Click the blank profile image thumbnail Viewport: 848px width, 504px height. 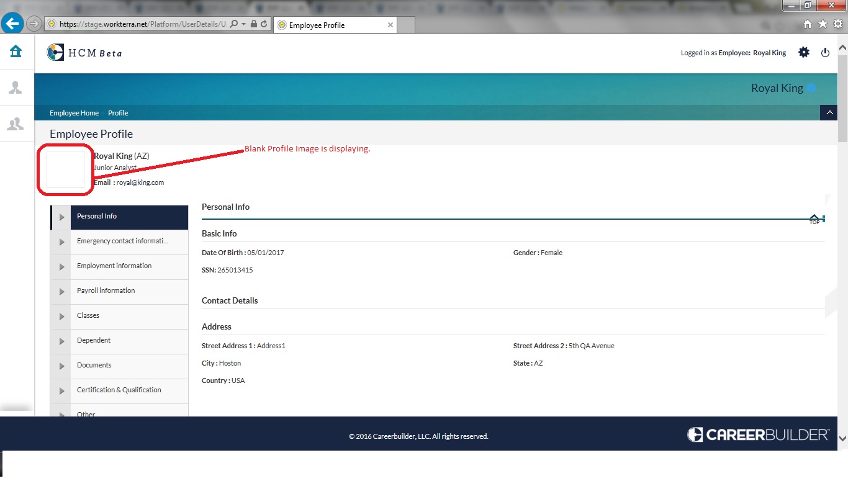[66, 169]
